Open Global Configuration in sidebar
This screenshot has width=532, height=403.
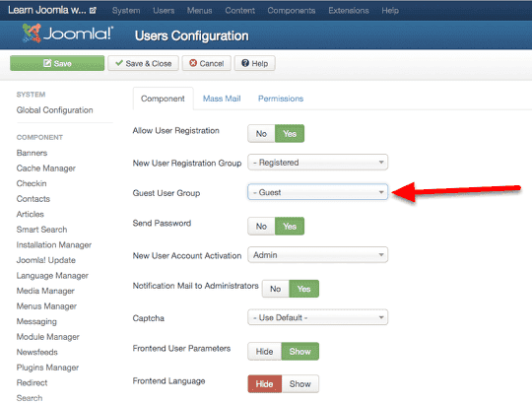click(54, 110)
